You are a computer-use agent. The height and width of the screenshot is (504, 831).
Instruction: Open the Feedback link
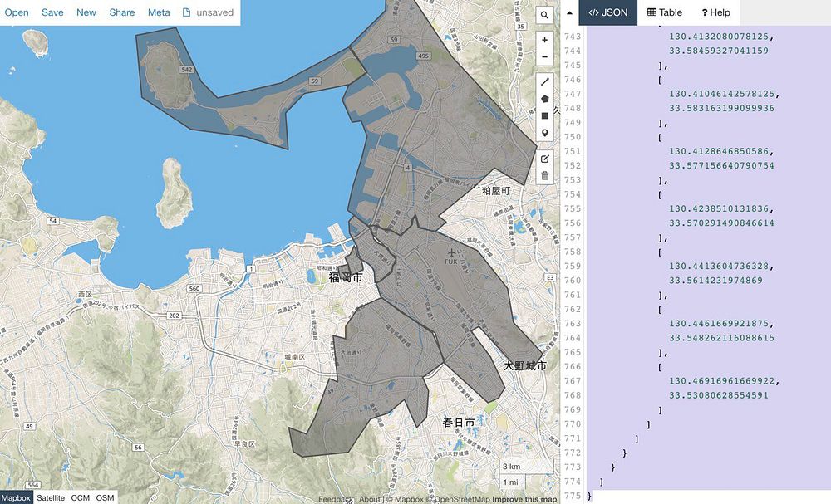point(337,499)
